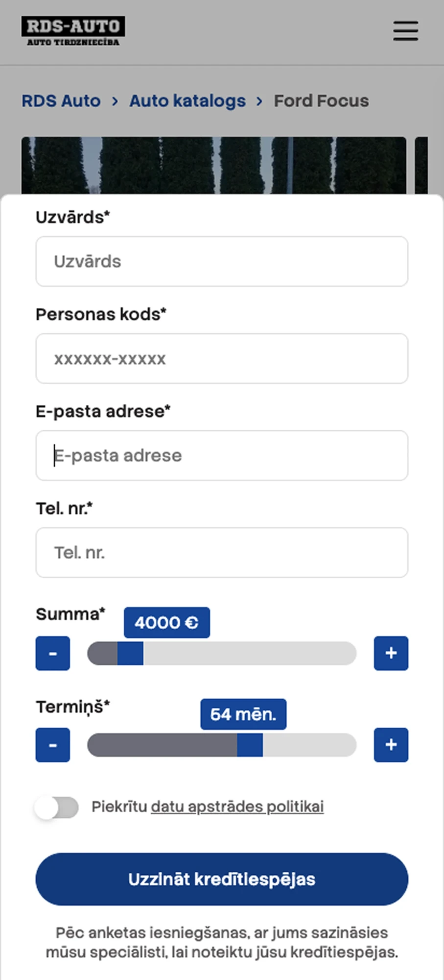The height and width of the screenshot is (980, 444).
Task: Toggle the data policy consent switch
Action: pos(57,808)
